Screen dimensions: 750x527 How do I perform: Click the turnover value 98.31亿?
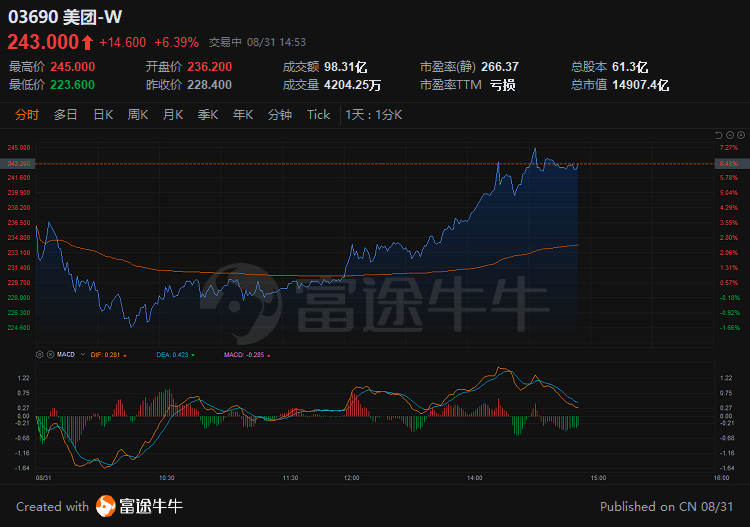coord(345,67)
